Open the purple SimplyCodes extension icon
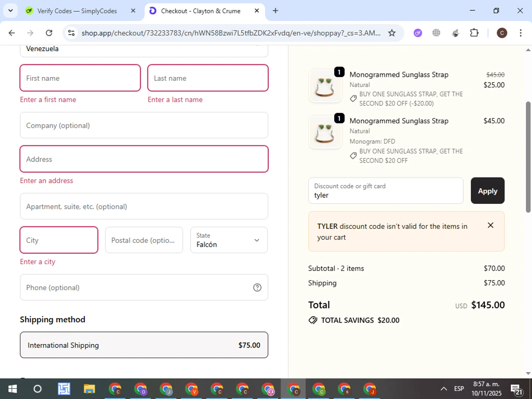 (418, 33)
